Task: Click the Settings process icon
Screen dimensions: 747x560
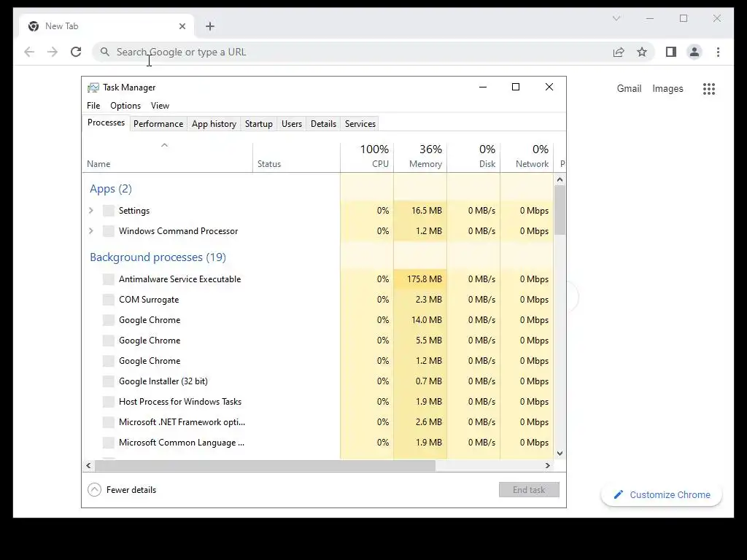Action: pos(109,211)
